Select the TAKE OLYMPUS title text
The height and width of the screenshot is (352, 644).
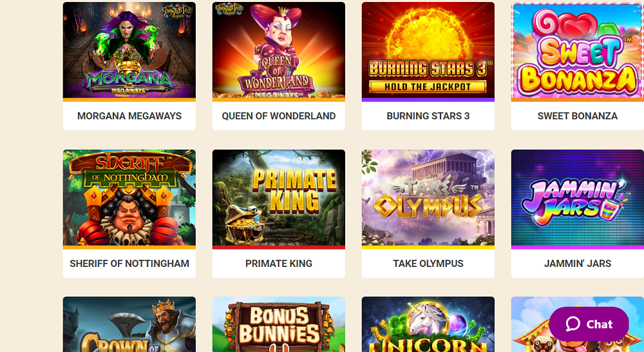click(x=428, y=264)
